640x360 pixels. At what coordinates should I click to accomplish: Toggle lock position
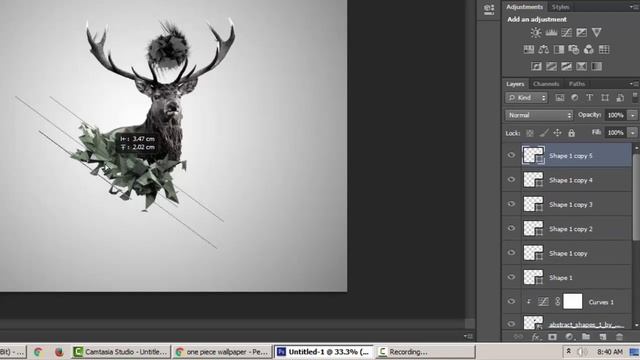[x=557, y=133]
